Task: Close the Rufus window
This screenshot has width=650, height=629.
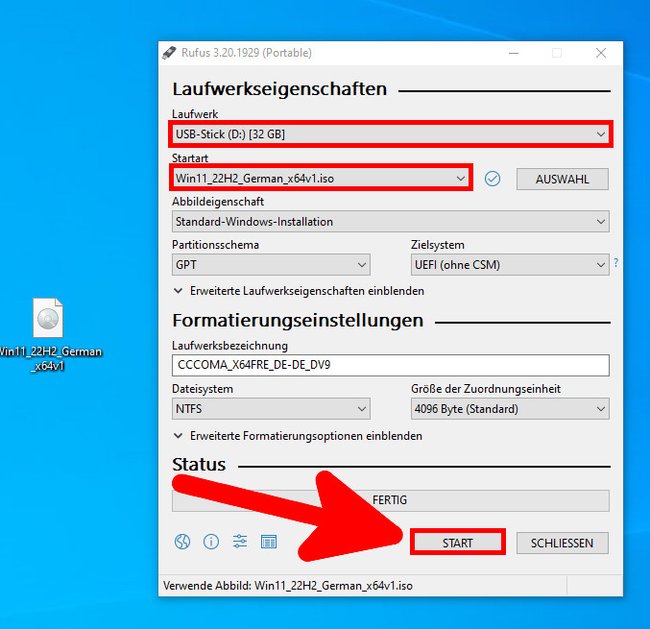Action: tap(601, 53)
